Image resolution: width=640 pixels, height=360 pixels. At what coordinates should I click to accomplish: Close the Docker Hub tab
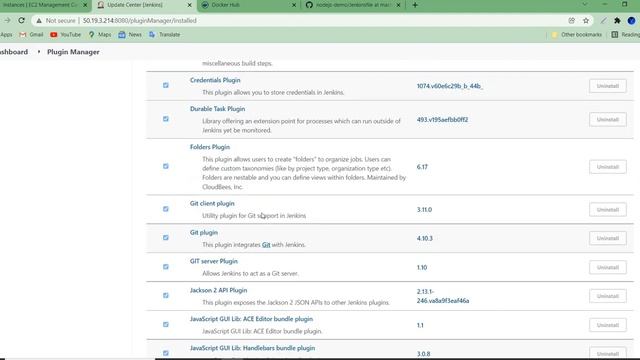[x=294, y=5]
